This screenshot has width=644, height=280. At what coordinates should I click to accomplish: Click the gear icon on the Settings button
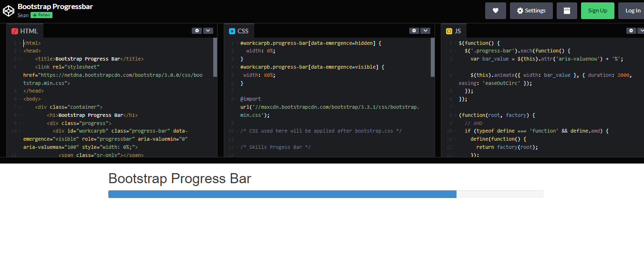click(519, 10)
